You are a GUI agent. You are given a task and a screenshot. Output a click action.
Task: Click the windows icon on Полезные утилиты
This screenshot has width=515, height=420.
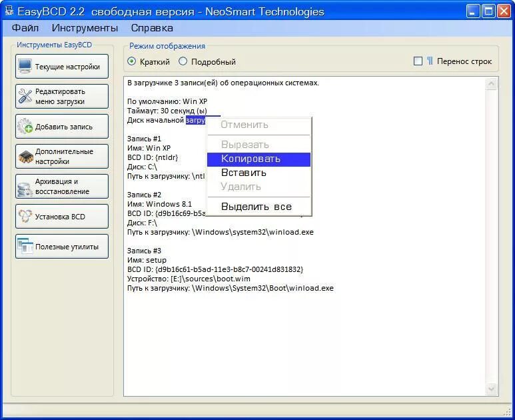25,246
